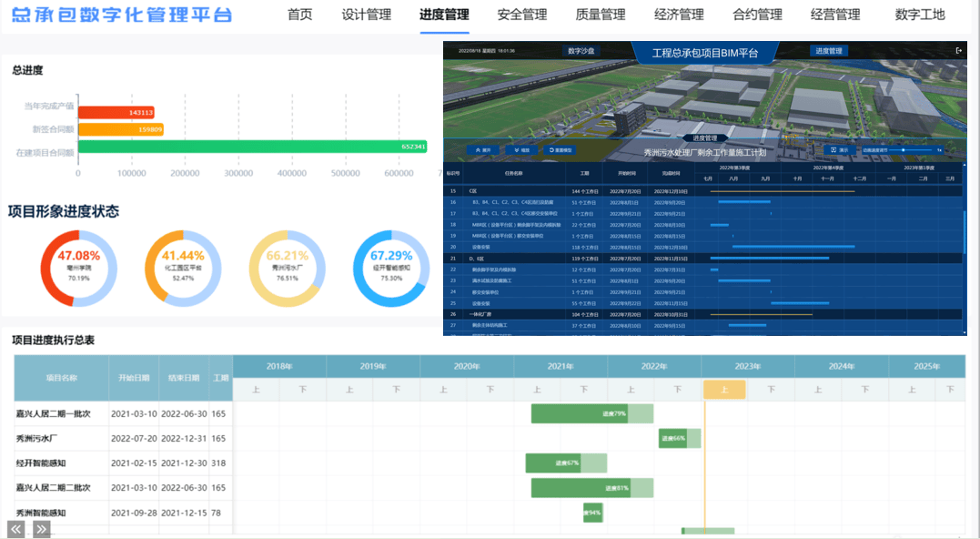
Task: Click the 经开智能感知 progress bar showing 67%
Action: [x=566, y=463]
